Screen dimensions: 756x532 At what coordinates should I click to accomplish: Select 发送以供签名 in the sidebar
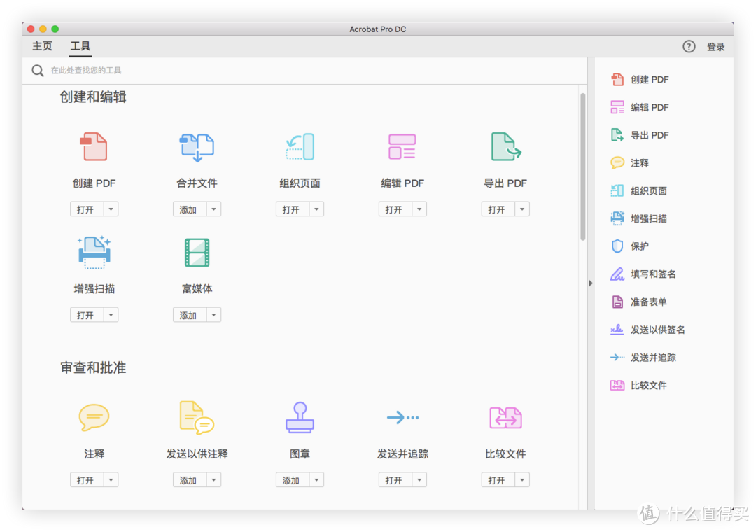click(x=647, y=330)
